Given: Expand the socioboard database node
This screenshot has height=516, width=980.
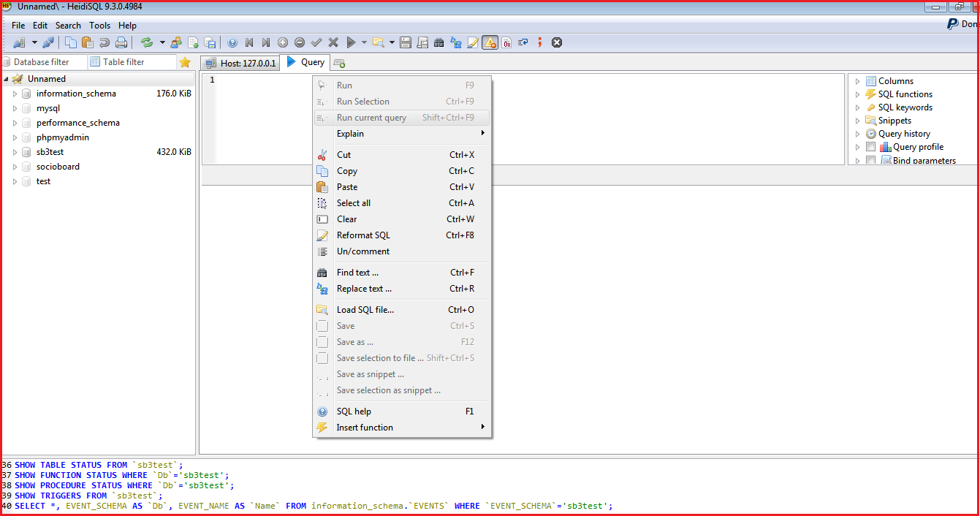Looking at the screenshot, I should click(15, 167).
